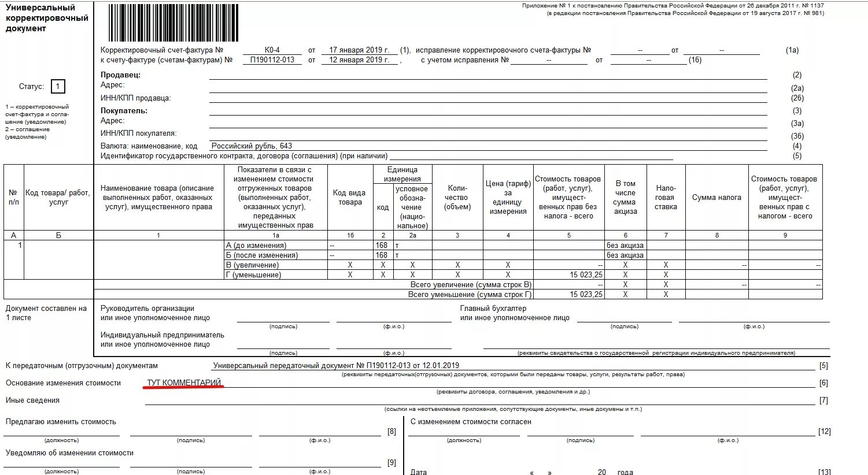Click the status legend "1 – корректировочный счет-фактура"
The image size is (868, 475).
coord(37,114)
